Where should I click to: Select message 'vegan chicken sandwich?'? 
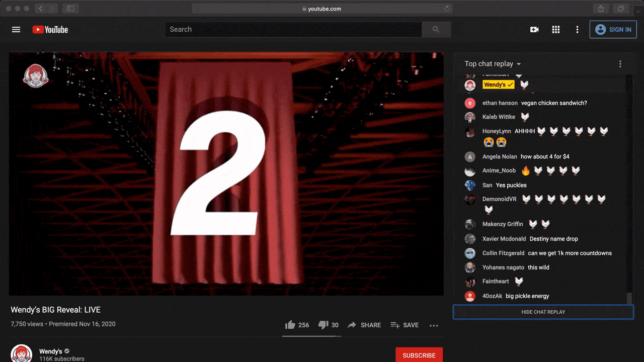click(x=554, y=103)
